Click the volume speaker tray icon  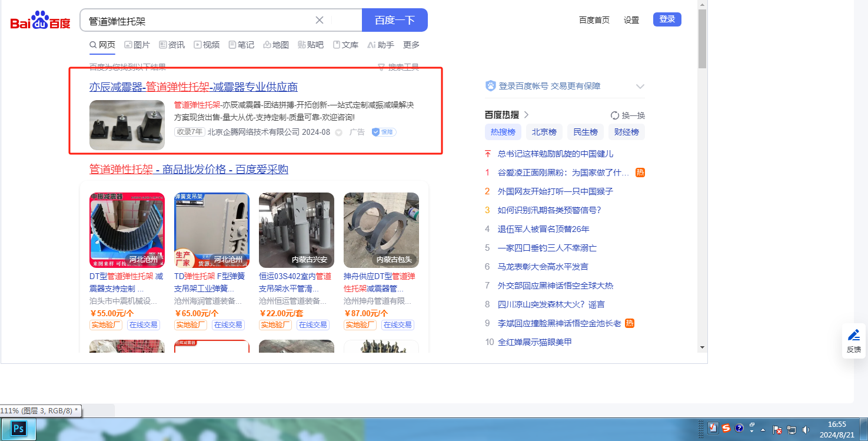point(806,429)
